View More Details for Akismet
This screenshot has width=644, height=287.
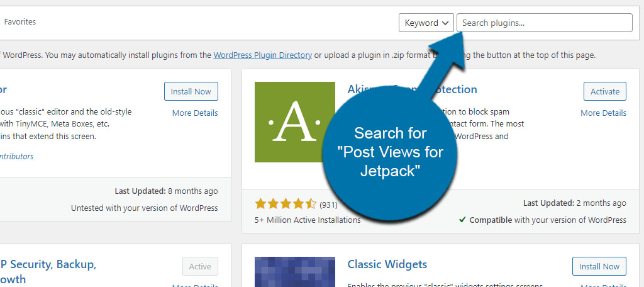[x=603, y=113]
